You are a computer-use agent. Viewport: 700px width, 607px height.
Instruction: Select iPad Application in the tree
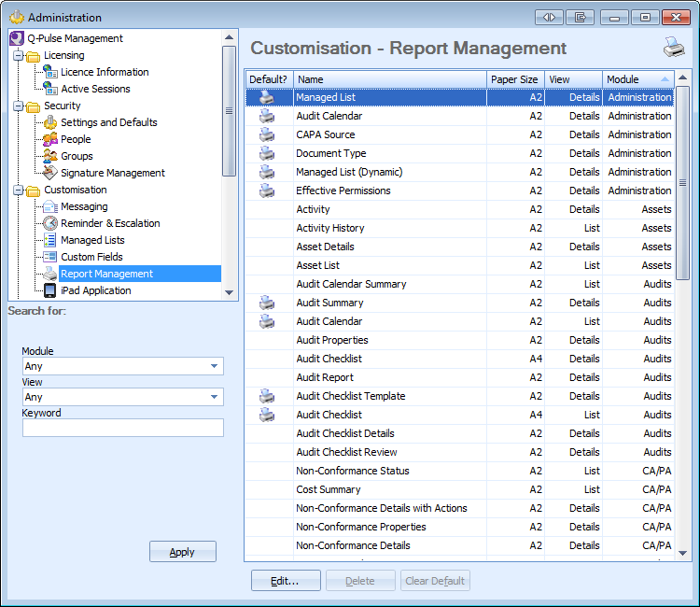pos(95,290)
